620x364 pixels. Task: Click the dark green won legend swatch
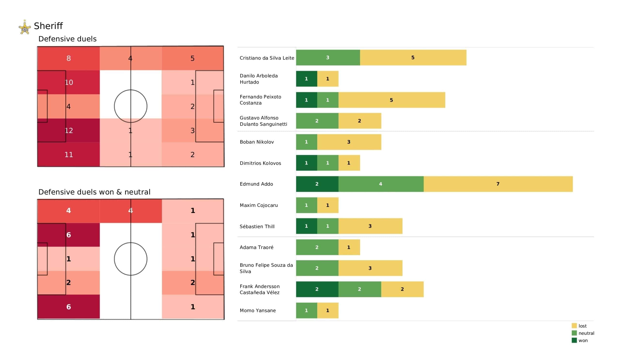[574, 340]
